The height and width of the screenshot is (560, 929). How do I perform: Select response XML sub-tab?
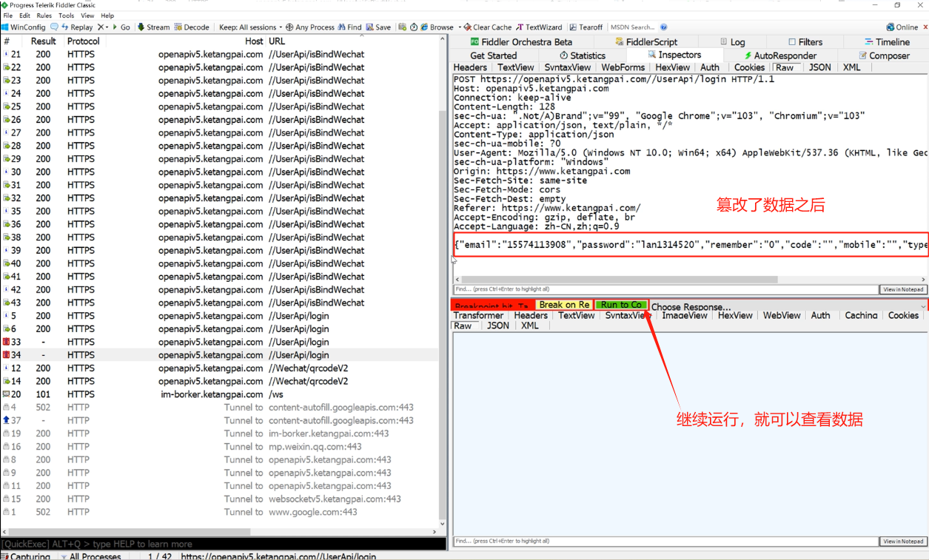tap(530, 325)
